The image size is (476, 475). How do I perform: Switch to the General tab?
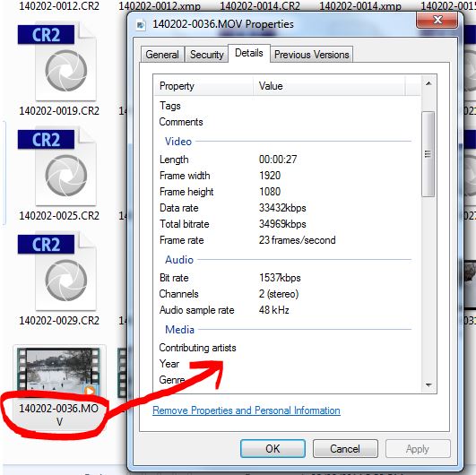click(162, 55)
